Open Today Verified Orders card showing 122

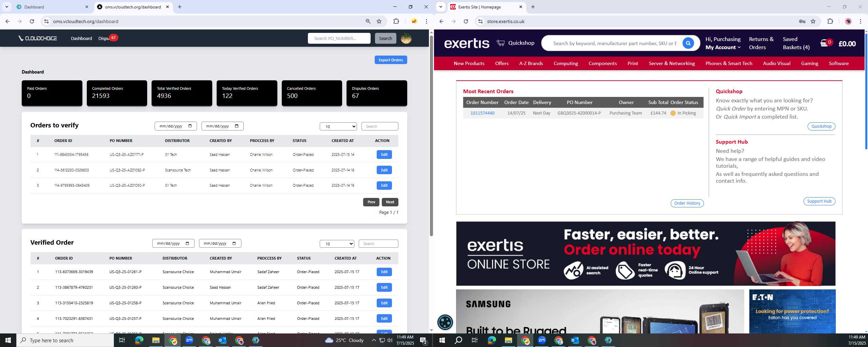click(246, 93)
